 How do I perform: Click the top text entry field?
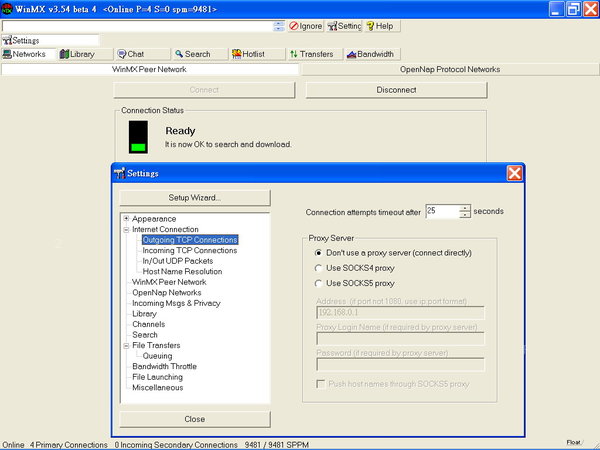[x=138, y=26]
